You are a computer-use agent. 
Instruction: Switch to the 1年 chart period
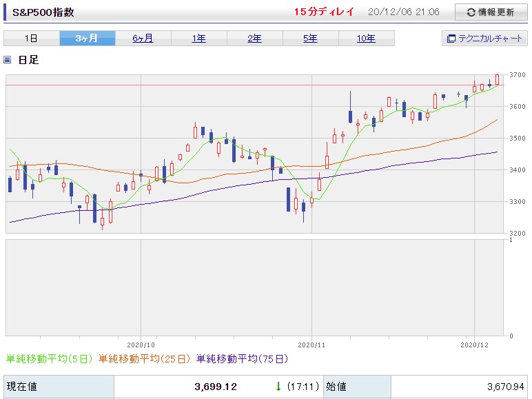pyautogui.click(x=199, y=39)
